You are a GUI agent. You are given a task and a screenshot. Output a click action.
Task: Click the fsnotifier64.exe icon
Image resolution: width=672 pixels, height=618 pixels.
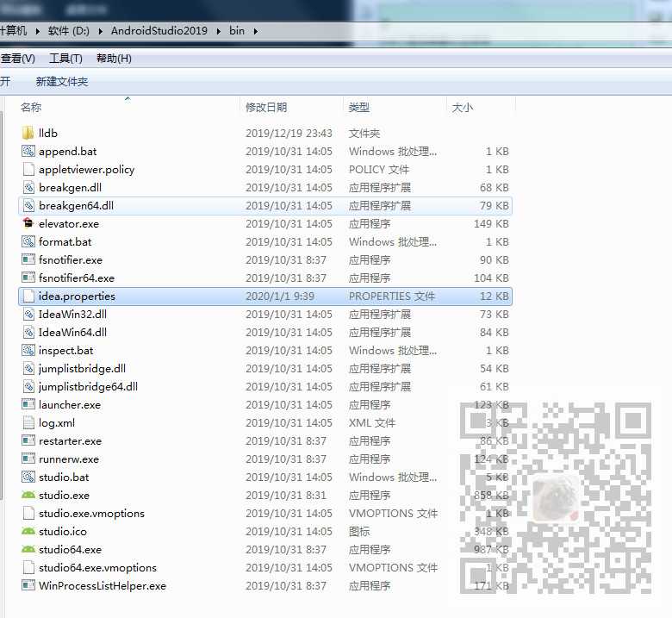click(28, 278)
